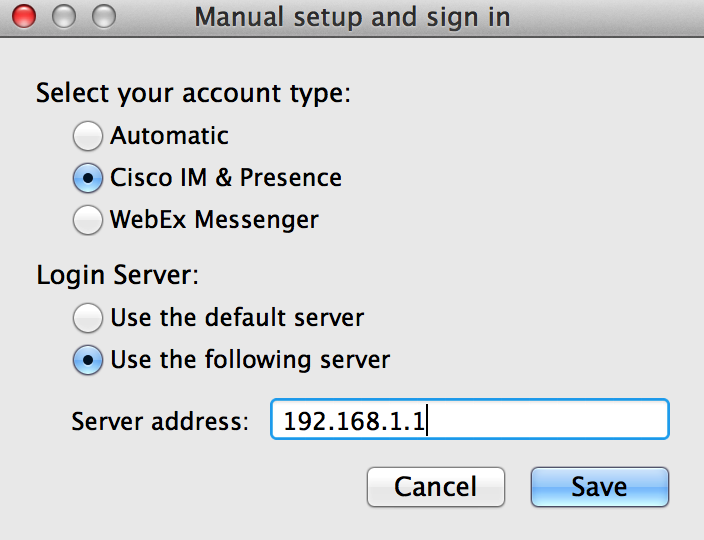
Task: Minimize the window with the middle titlebar button
Action: [64, 16]
